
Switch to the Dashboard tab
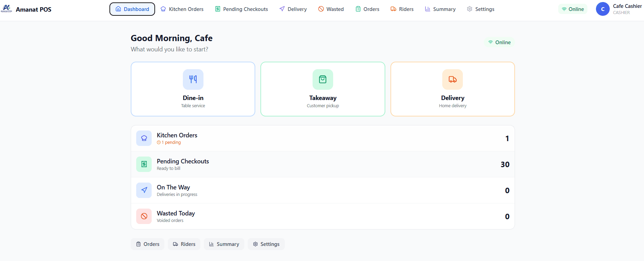pyautogui.click(x=132, y=9)
